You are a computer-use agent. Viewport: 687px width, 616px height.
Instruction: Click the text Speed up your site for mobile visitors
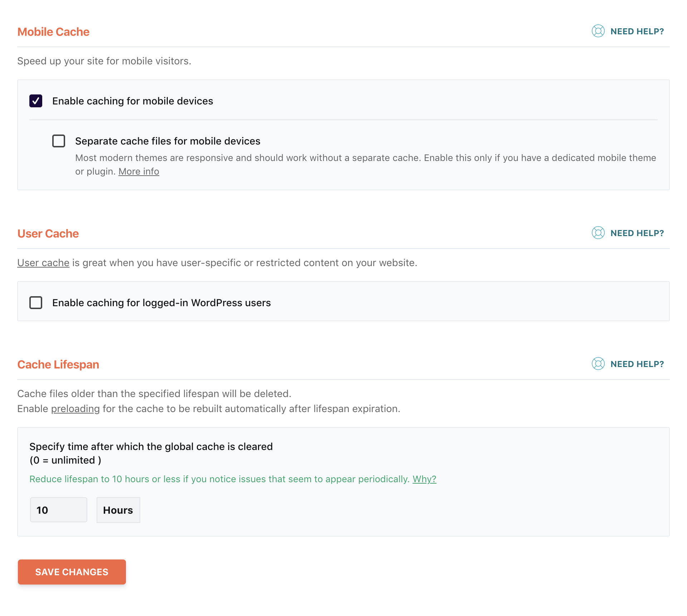pyautogui.click(x=104, y=61)
